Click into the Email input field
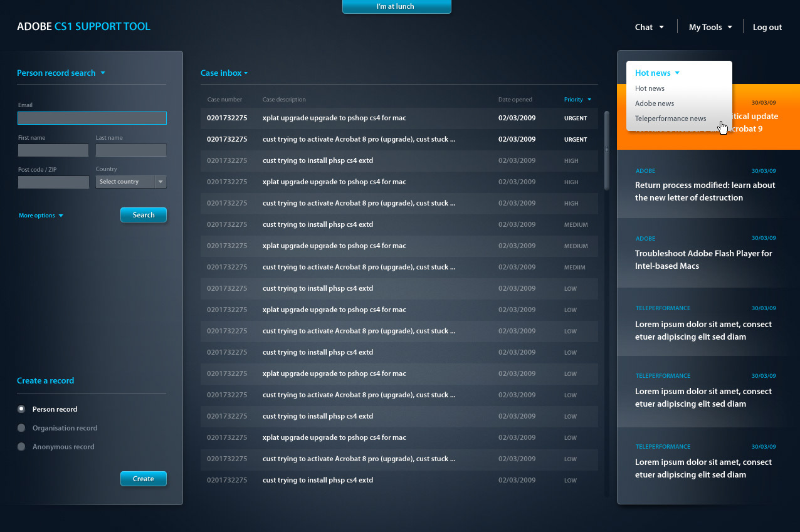Image resolution: width=800 pixels, height=532 pixels. [x=92, y=118]
